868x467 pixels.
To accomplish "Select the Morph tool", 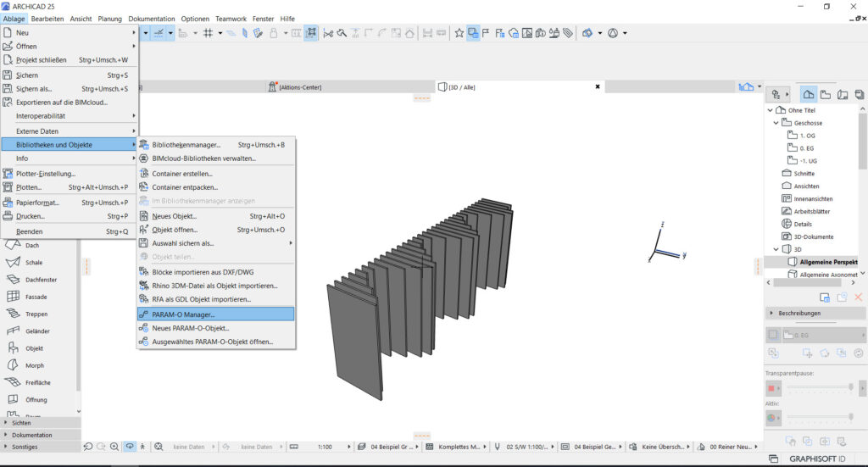I will [39, 365].
